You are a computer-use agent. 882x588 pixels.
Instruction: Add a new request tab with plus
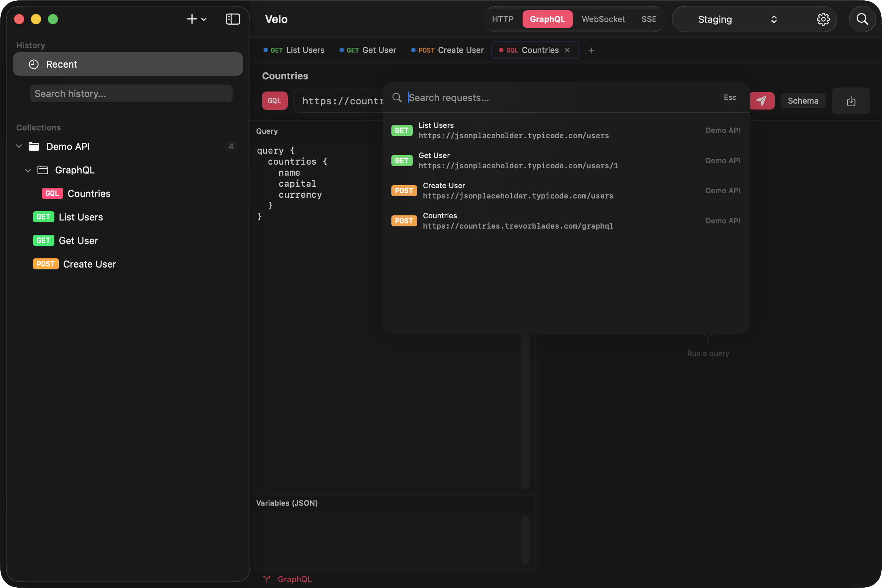(x=591, y=50)
